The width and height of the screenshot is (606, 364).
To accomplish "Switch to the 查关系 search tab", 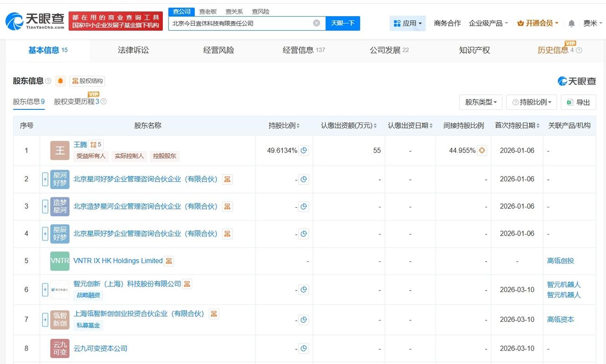I will [x=234, y=11].
